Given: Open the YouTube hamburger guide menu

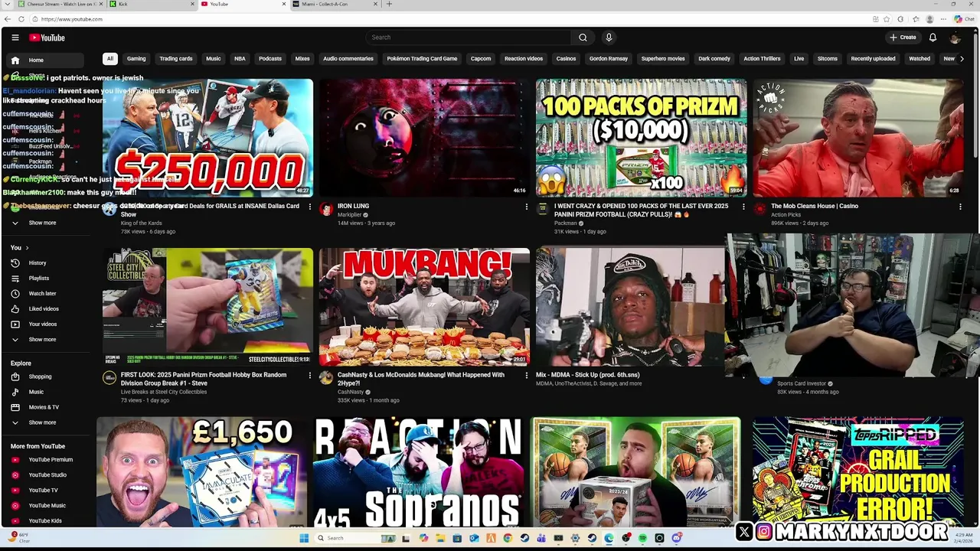Looking at the screenshot, I should [x=15, y=37].
